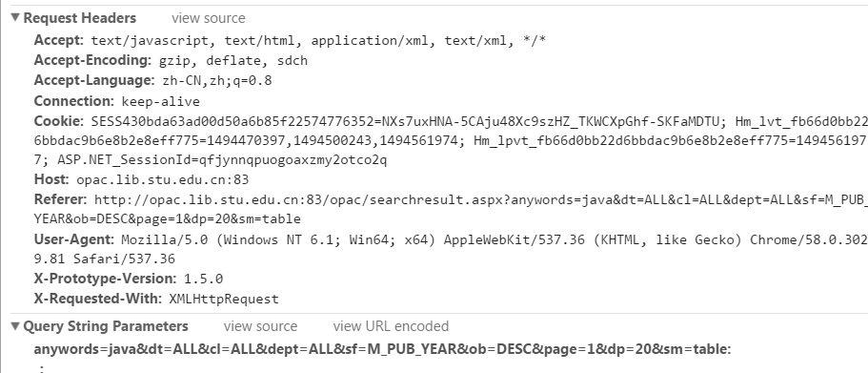Click view source beside Request Headers

point(208,18)
